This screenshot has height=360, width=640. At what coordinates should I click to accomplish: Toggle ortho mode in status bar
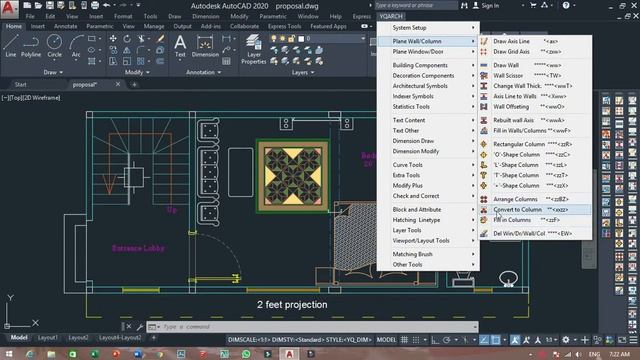tap(435, 340)
